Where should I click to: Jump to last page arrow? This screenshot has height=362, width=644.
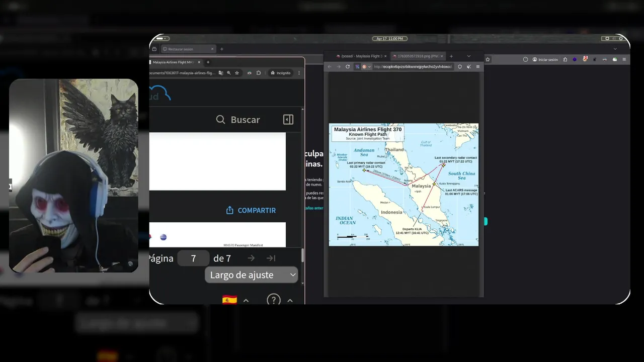click(271, 258)
